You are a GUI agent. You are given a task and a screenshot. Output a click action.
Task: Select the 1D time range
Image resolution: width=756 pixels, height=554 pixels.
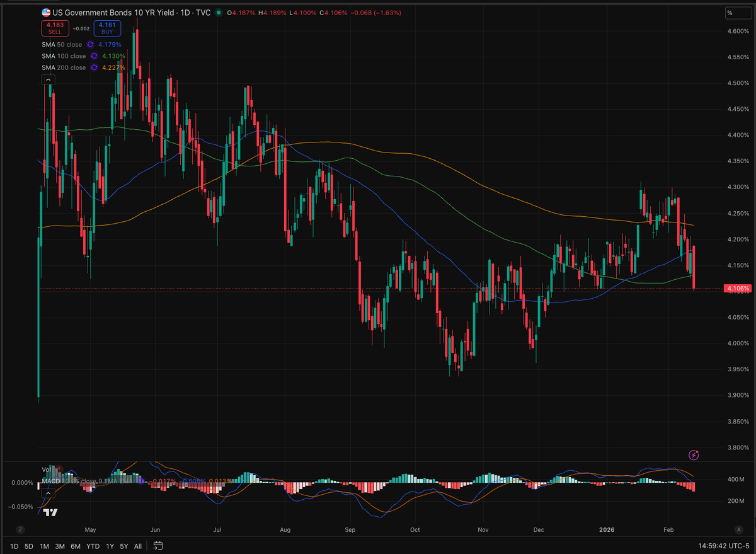[x=13, y=546]
